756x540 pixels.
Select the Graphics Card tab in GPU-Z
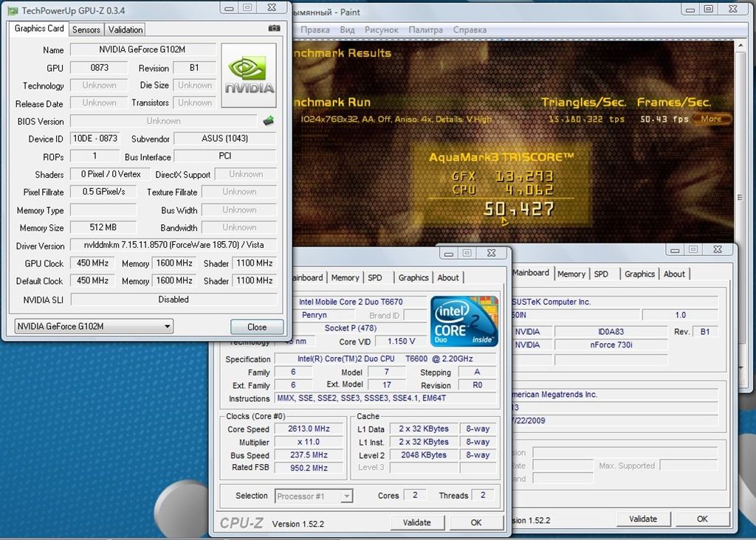point(39,29)
